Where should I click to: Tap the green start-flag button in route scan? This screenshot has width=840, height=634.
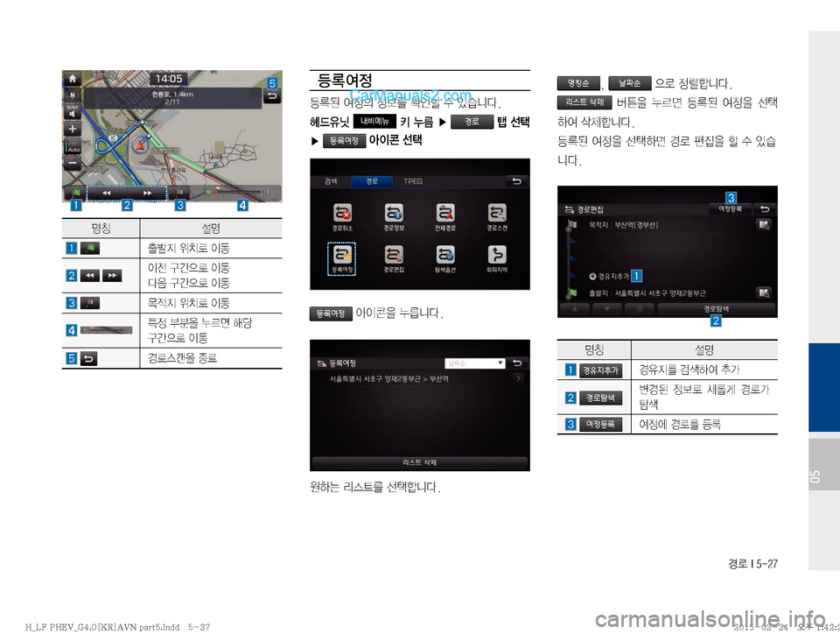click(x=75, y=193)
